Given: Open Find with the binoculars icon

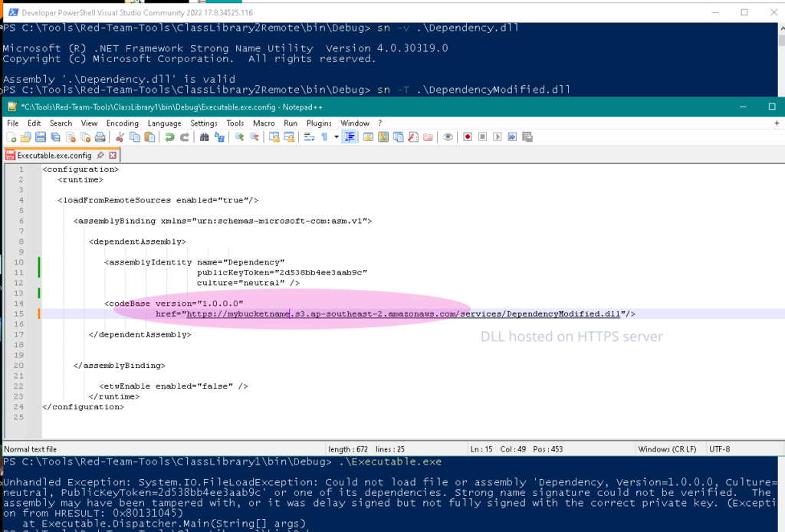Looking at the screenshot, I should 205,137.
